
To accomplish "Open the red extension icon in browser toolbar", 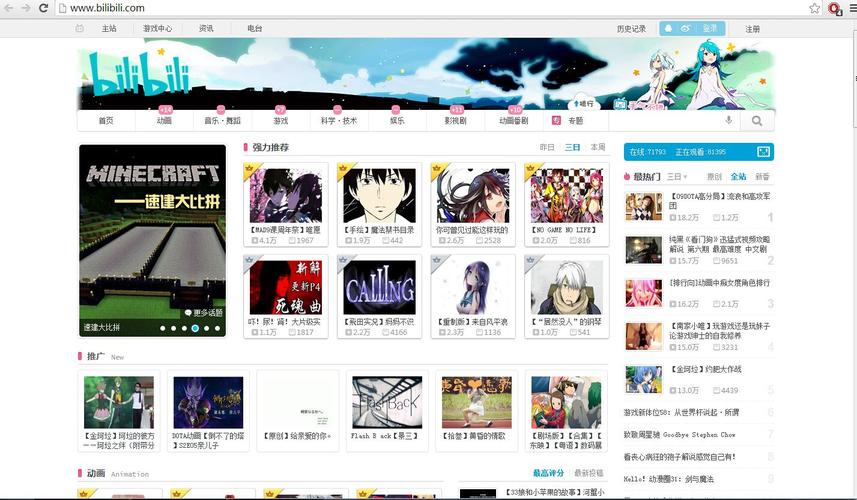I will pyautogui.click(x=834, y=9).
